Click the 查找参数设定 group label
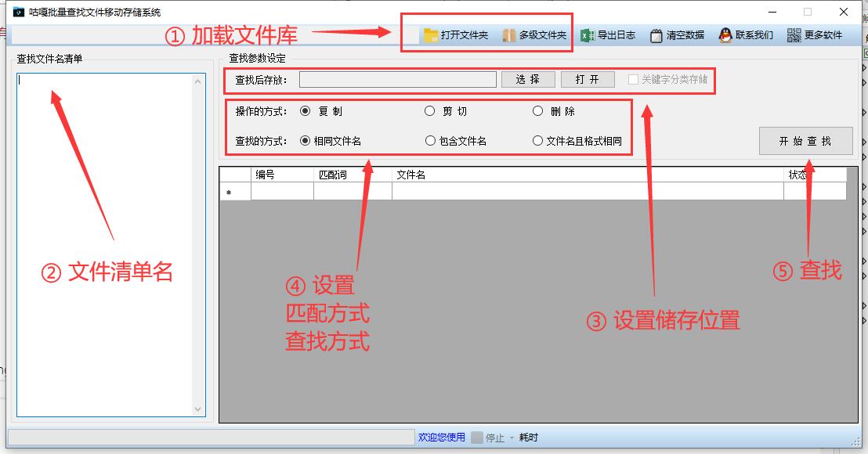The image size is (868, 454). [258, 58]
